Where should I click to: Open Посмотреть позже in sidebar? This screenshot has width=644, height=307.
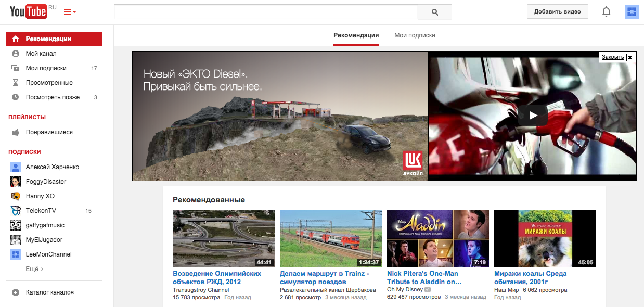tap(54, 97)
